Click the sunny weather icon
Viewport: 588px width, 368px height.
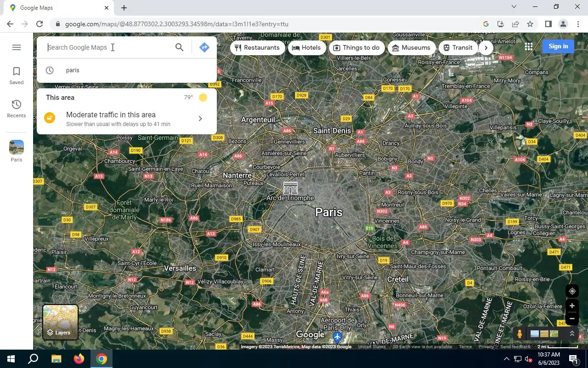[x=203, y=98]
